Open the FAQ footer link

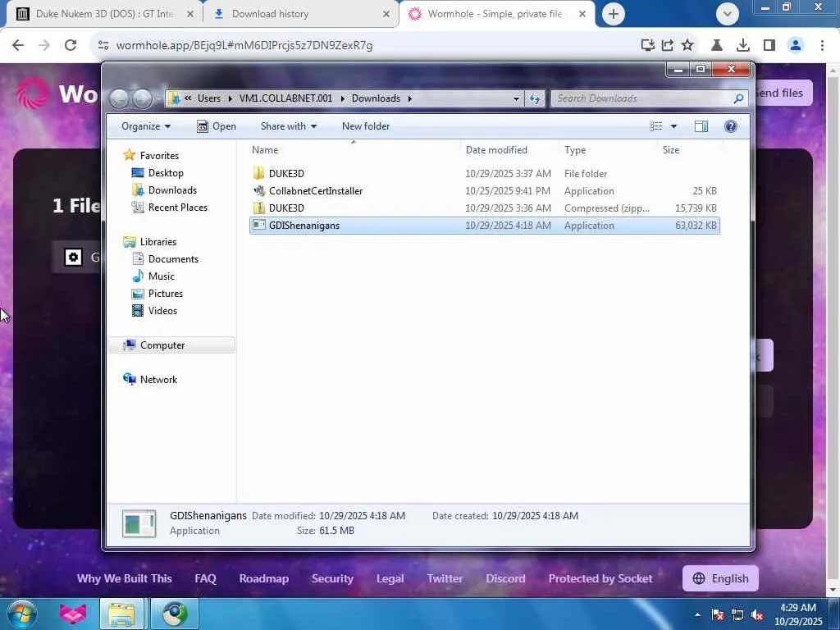pyautogui.click(x=205, y=578)
